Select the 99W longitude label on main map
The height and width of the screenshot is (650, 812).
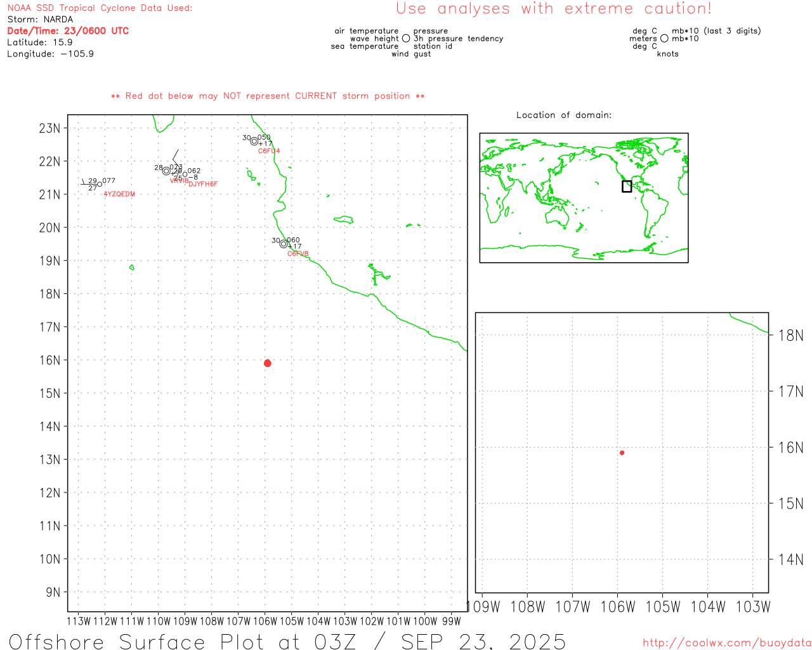[x=451, y=621]
